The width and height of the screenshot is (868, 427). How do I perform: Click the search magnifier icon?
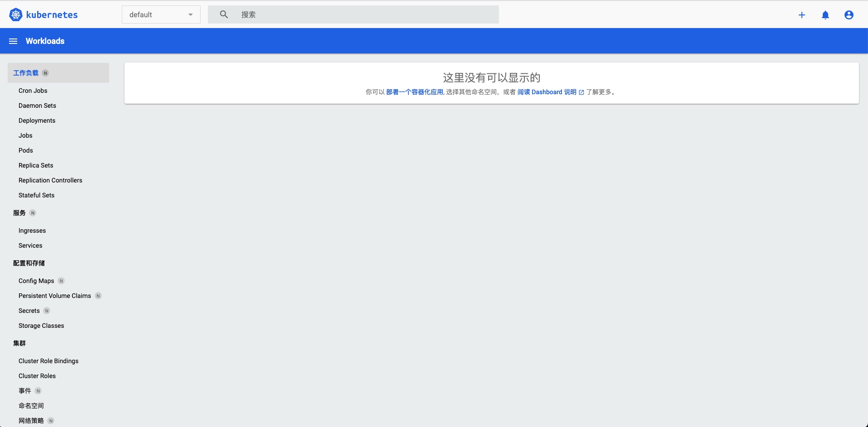click(x=224, y=14)
